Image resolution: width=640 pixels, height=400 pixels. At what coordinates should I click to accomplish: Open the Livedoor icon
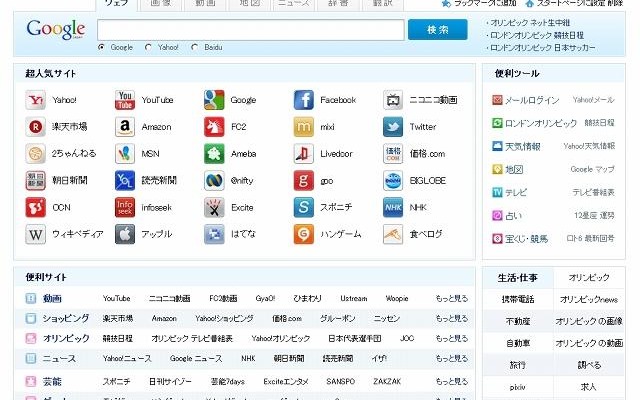pyautogui.click(x=304, y=154)
